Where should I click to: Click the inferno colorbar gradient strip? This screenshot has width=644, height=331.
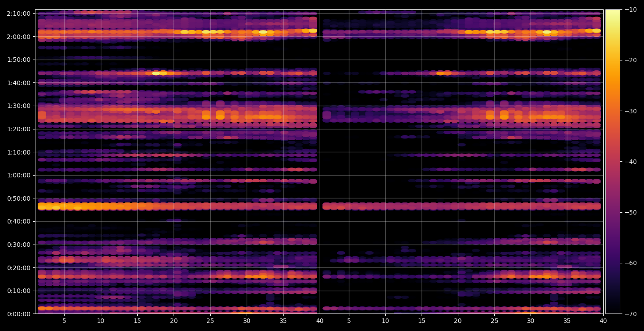[613, 162]
